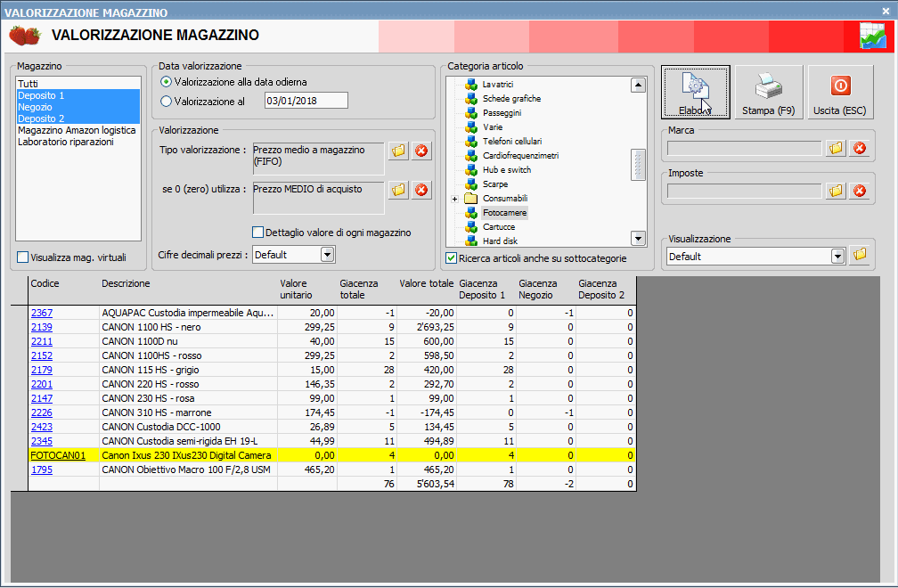Select Varie category icon
The width and height of the screenshot is (898, 588).
pos(470,127)
